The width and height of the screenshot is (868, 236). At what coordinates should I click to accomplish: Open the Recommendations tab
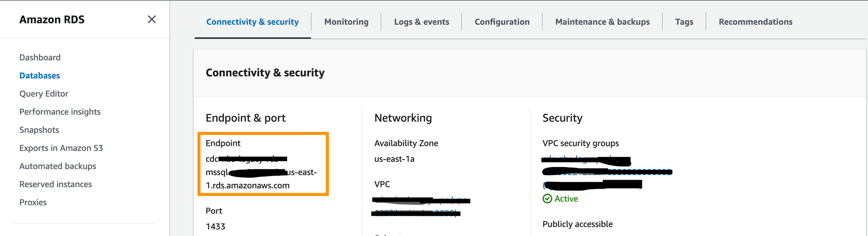[x=755, y=22]
